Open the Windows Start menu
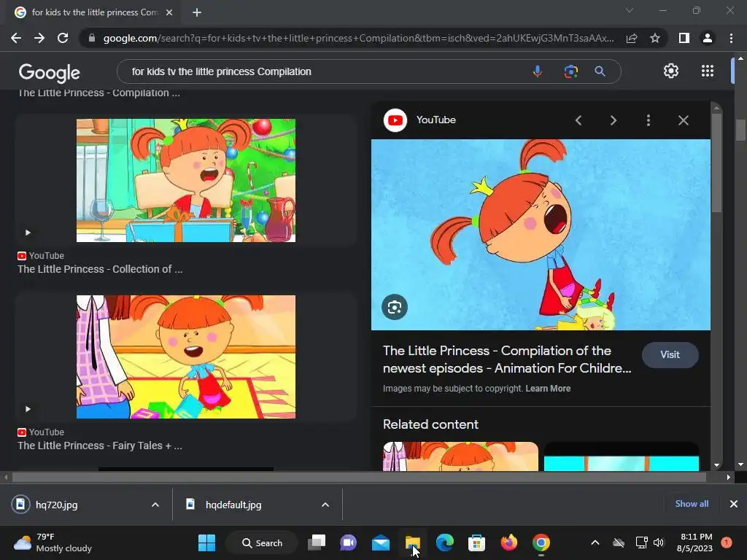 tap(206, 542)
